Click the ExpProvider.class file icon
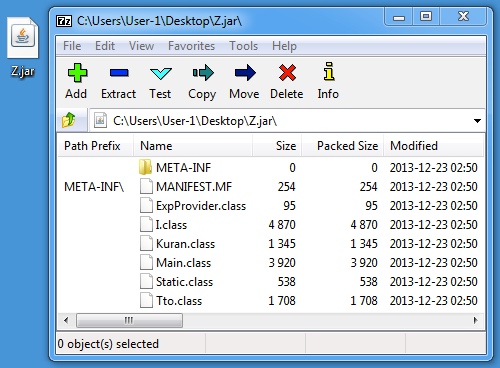 pos(146,206)
